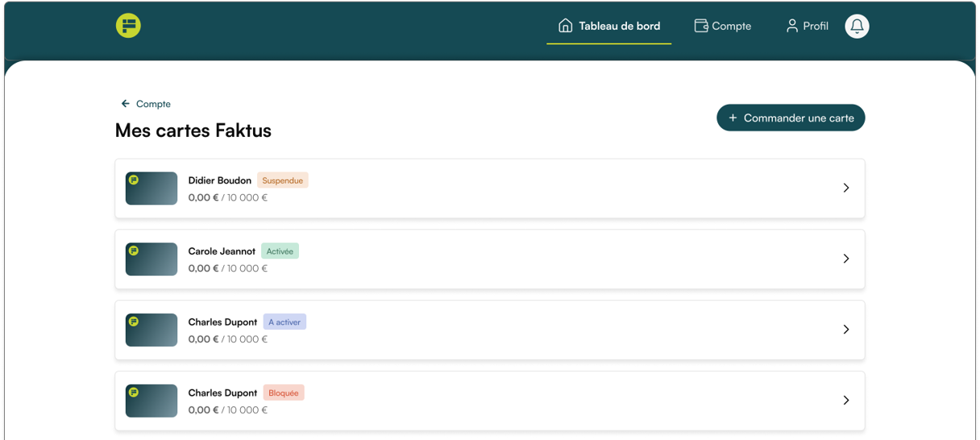This screenshot has height=440, width=980.
Task: Expand Carole Jeannot card with chevron
Action: coord(846,259)
